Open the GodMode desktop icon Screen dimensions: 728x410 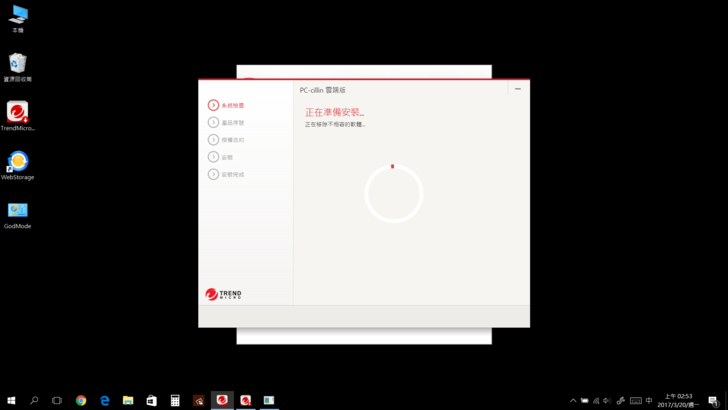(18, 215)
